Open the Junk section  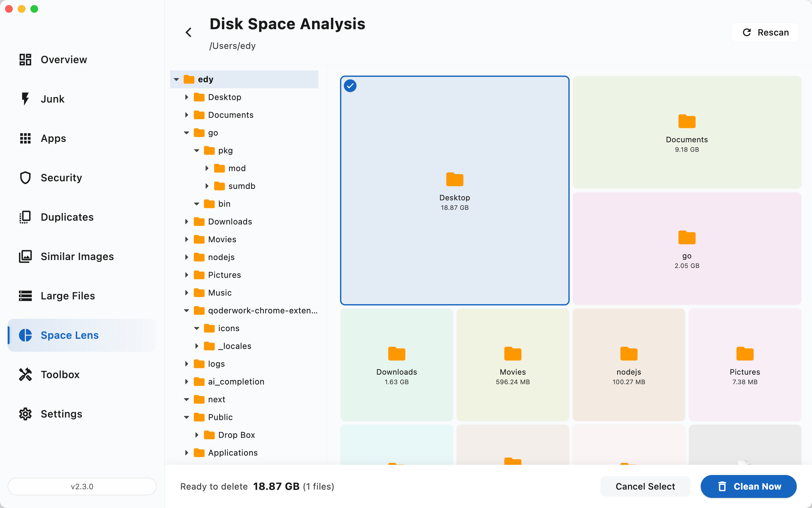coord(82,99)
